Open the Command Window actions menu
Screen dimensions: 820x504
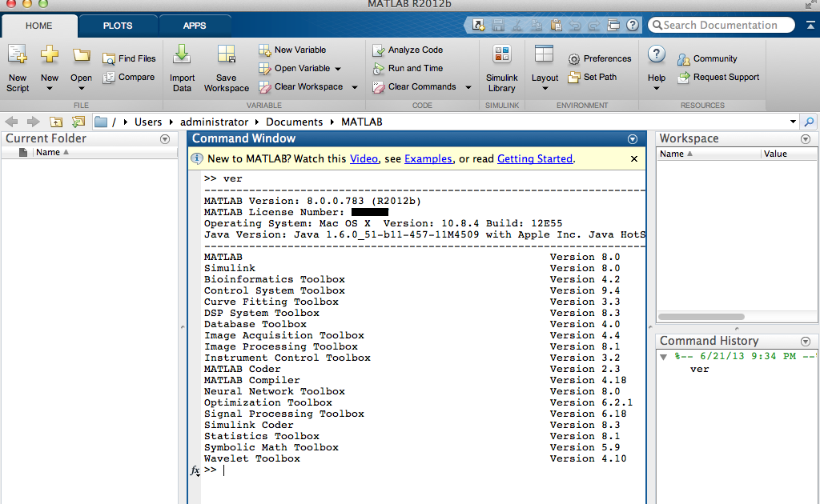tap(633, 139)
